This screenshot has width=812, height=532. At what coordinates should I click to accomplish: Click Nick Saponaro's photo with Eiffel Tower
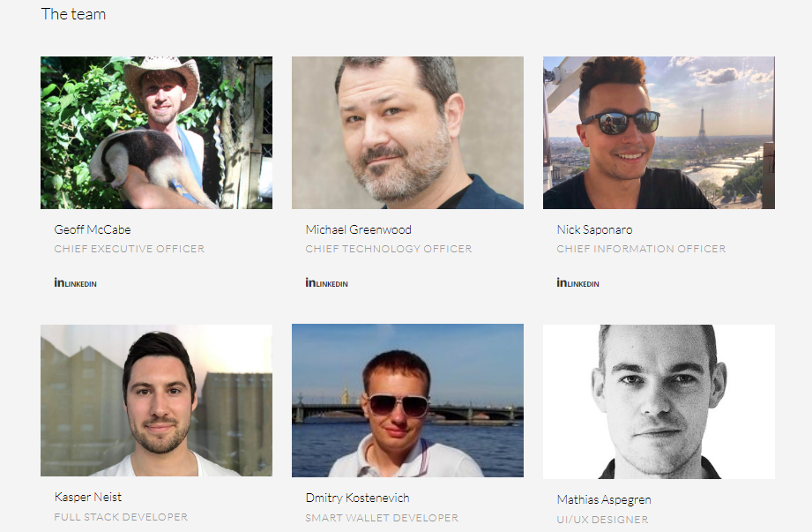click(x=659, y=132)
